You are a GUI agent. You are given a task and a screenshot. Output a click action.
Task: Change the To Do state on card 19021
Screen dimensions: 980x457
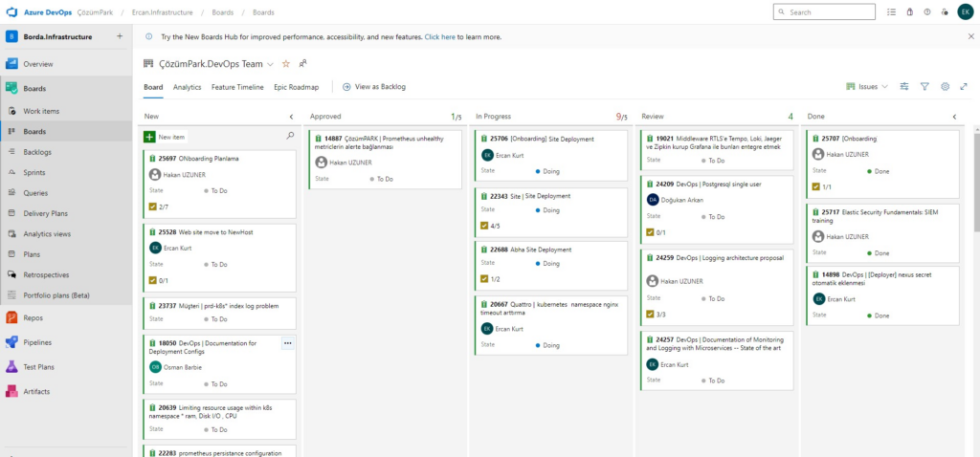(713, 161)
